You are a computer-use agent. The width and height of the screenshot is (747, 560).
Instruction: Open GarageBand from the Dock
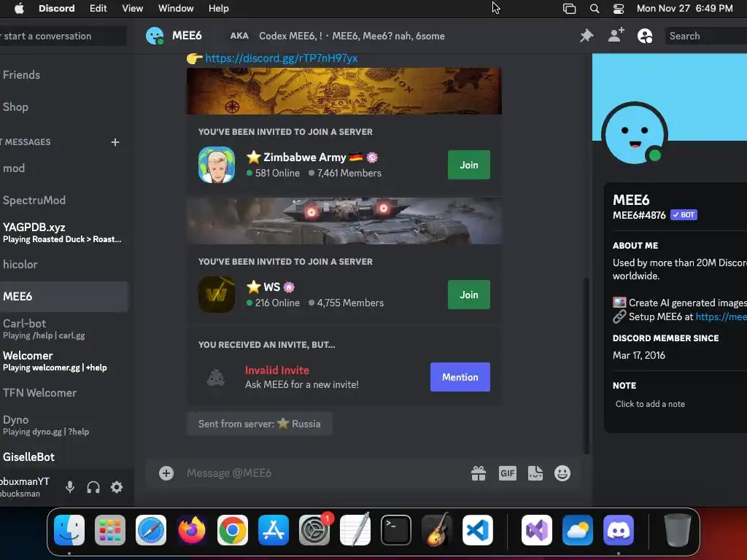click(x=436, y=530)
